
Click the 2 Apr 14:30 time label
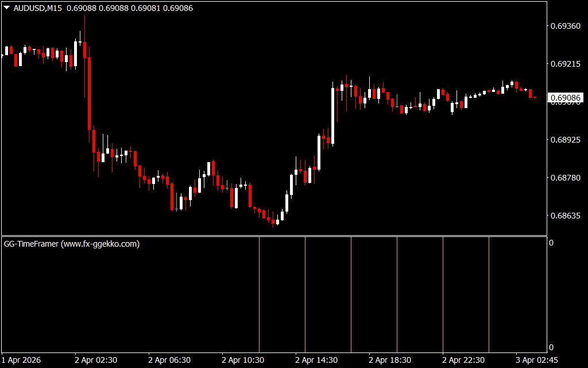316,360
